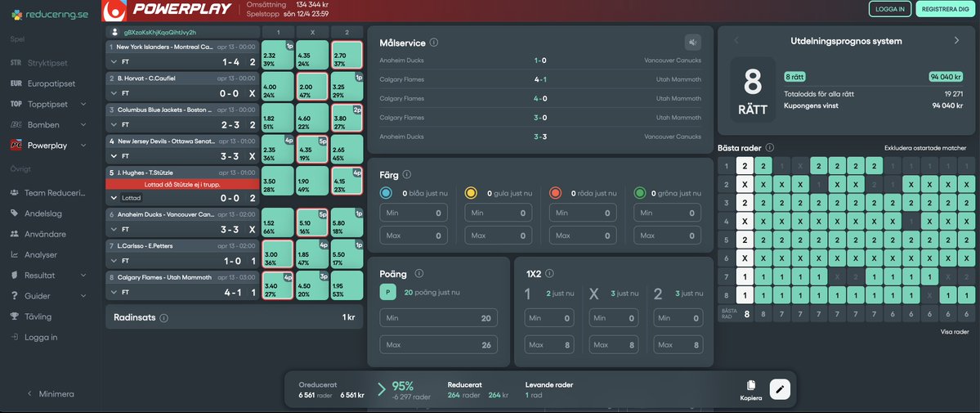980x413 pixels.
Task: Show info about Målservice
Action: click(x=434, y=43)
